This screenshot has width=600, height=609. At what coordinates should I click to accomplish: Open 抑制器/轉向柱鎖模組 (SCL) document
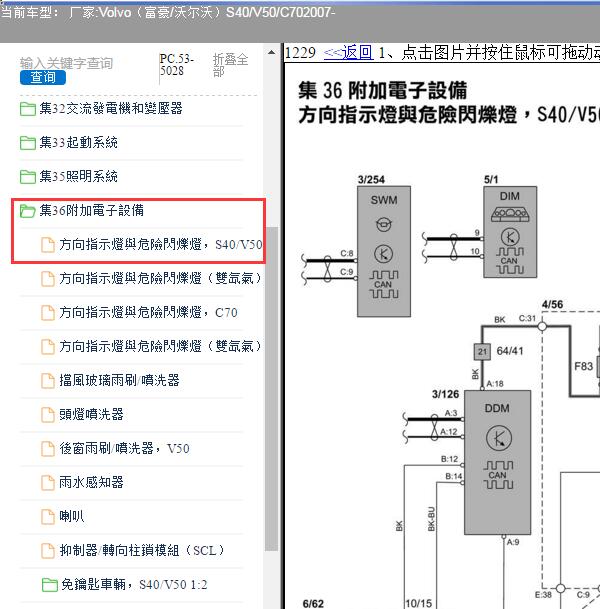tap(142, 551)
